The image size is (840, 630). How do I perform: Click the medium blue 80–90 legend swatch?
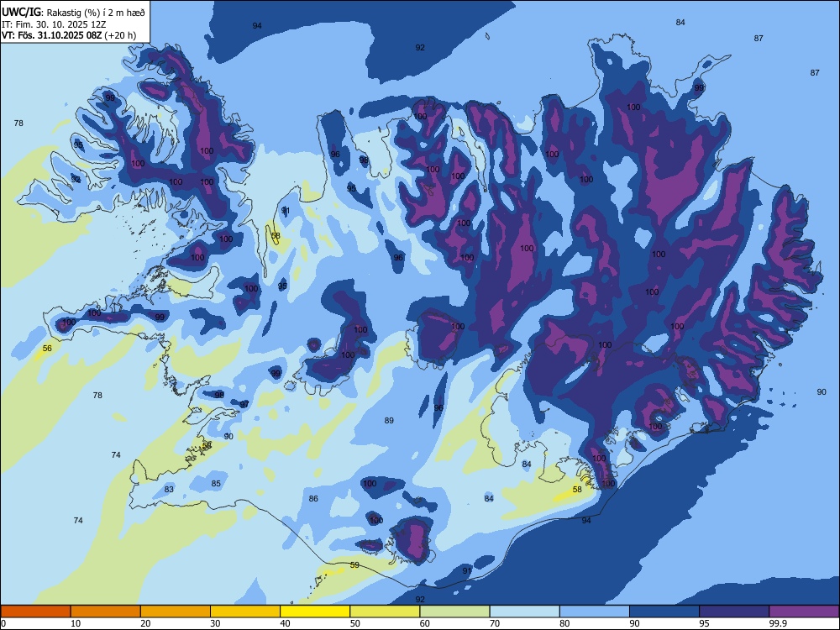[595, 612]
